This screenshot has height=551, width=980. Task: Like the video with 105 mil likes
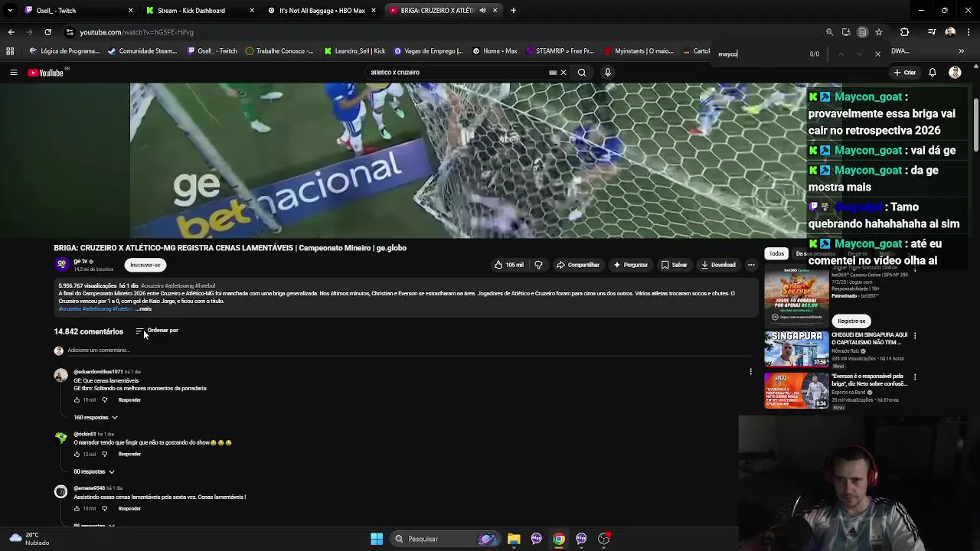coord(508,265)
